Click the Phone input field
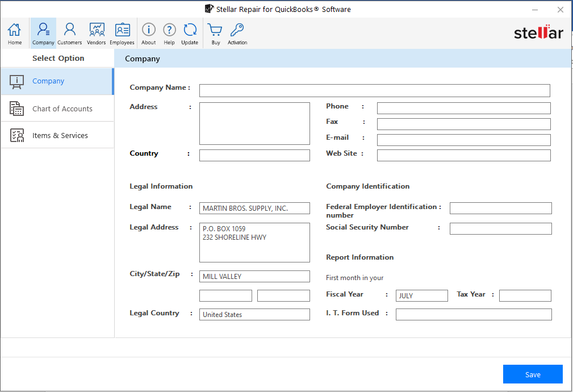 [464, 109]
